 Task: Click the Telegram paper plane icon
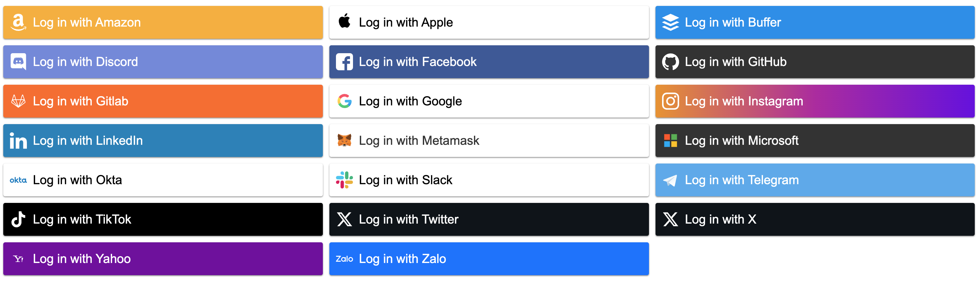click(670, 180)
